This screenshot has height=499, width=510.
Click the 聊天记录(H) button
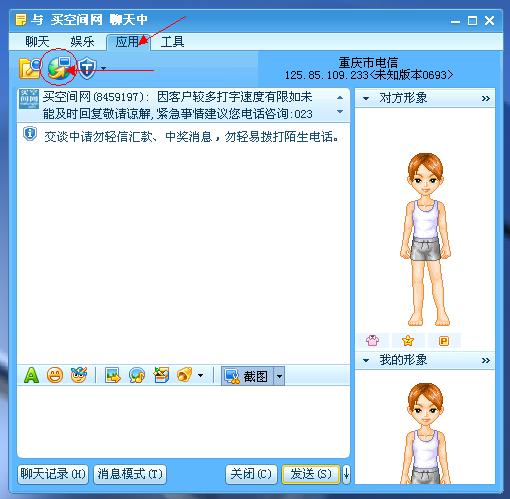click(53, 474)
